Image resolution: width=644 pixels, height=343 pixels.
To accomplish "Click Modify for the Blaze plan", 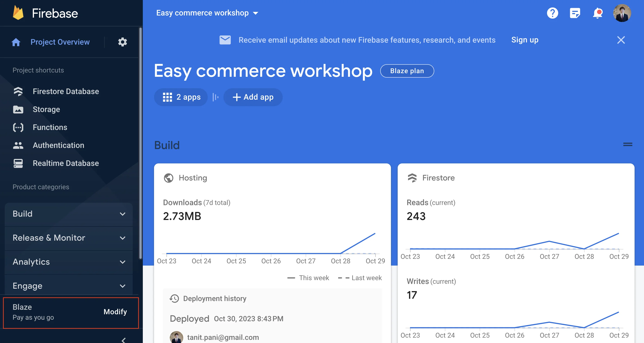I will click(115, 312).
